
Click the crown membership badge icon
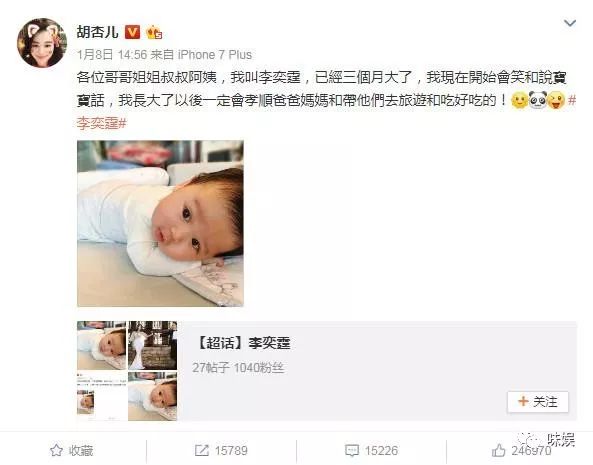tap(154, 32)
